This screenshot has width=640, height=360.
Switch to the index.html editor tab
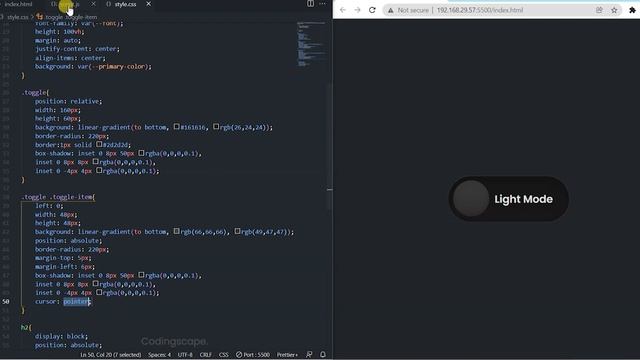tap(18, 4)
